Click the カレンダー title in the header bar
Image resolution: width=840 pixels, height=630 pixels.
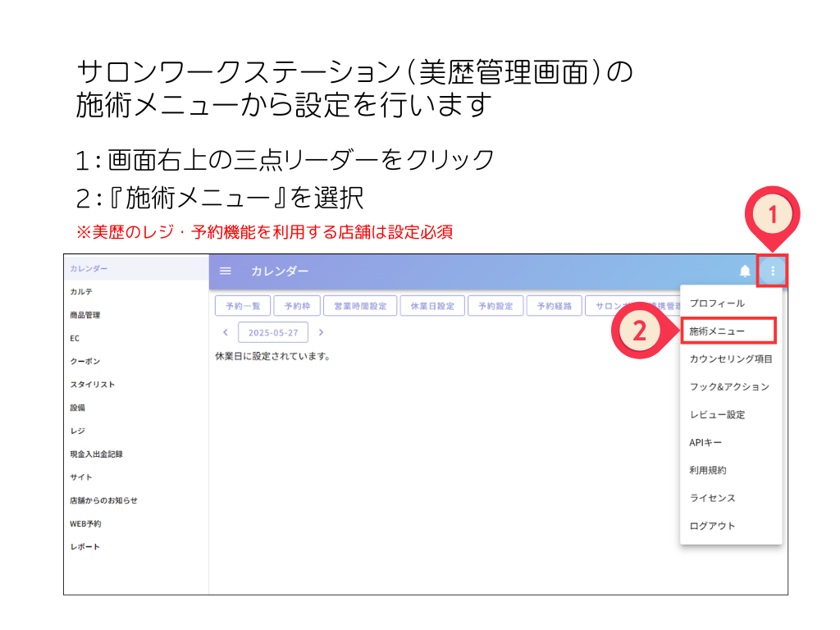[x=280, y=271]
